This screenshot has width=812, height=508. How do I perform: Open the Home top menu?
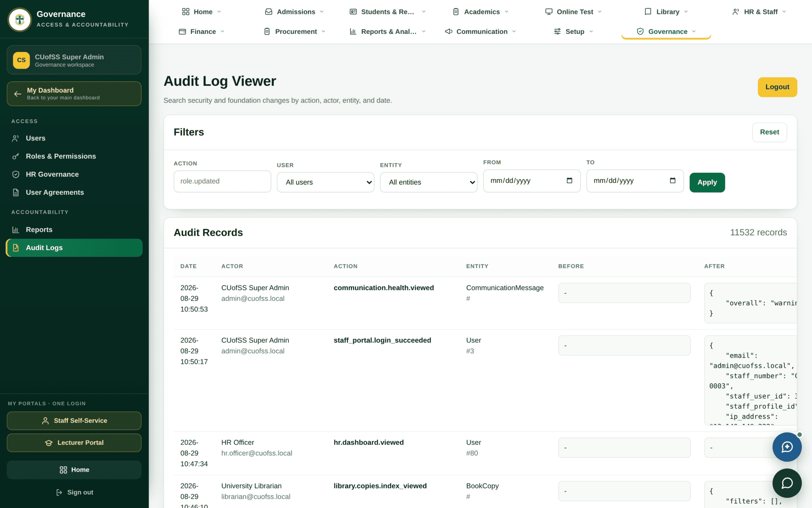202,12
